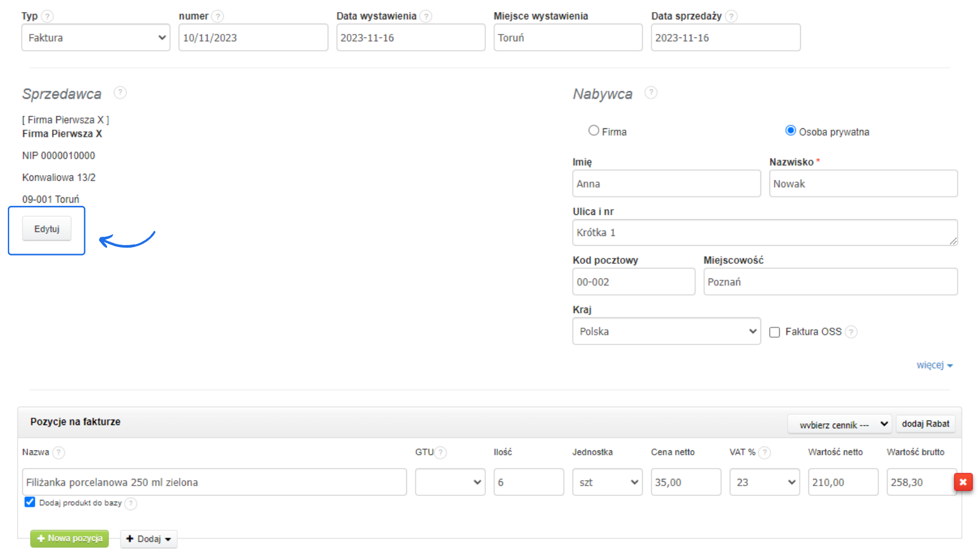Add a row with Nowa pozycja button
The image size is (980, 560).
click(x=70, y=538)
